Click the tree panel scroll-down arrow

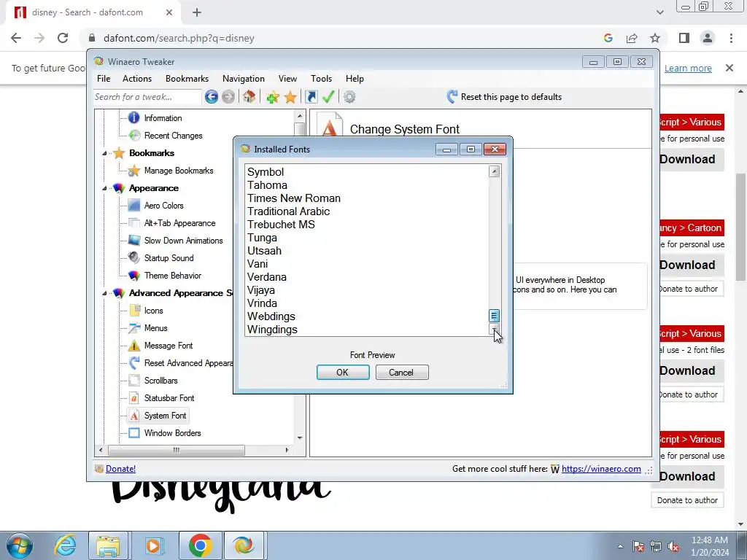pyautogui.click(x=300, y=437)
